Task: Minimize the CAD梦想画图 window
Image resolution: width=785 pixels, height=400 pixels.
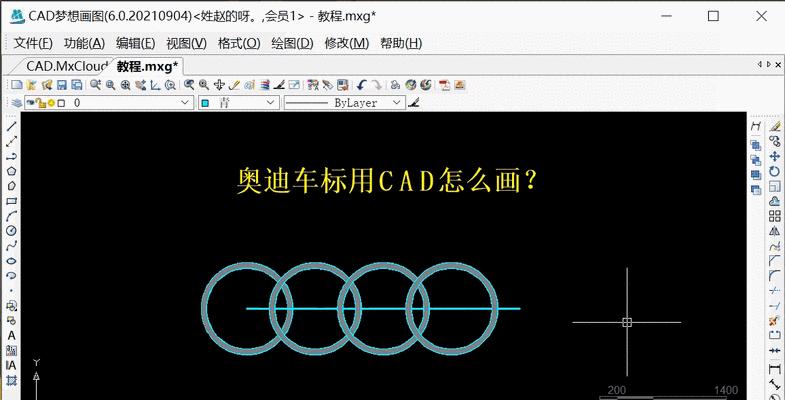Action: [666, 16]
